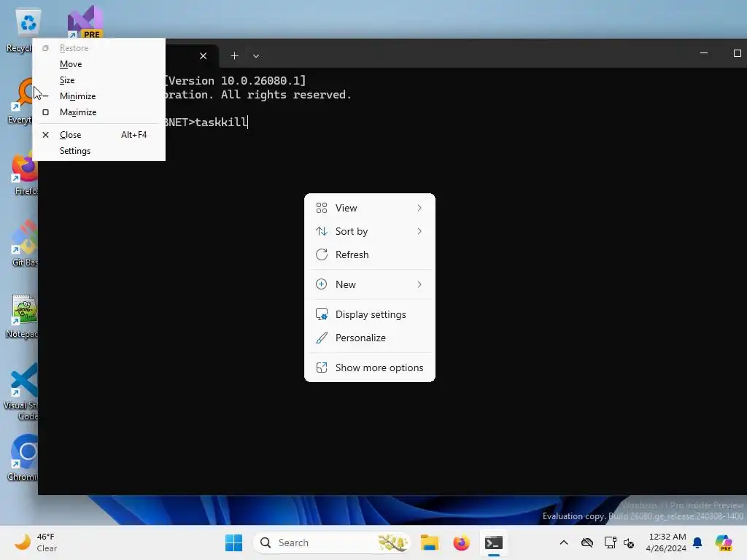Expand the Sort by chevron arrow
This screenshot has width=747, height=560.
pyautogui.click(x=419, y=231)
